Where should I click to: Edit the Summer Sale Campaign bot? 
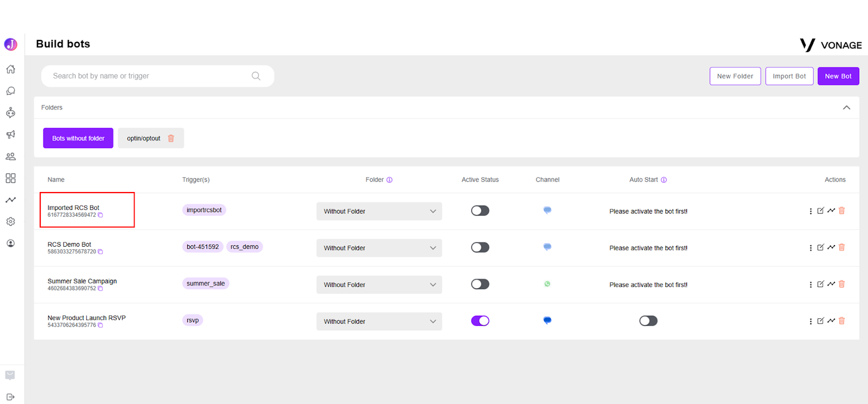(820, 284)
